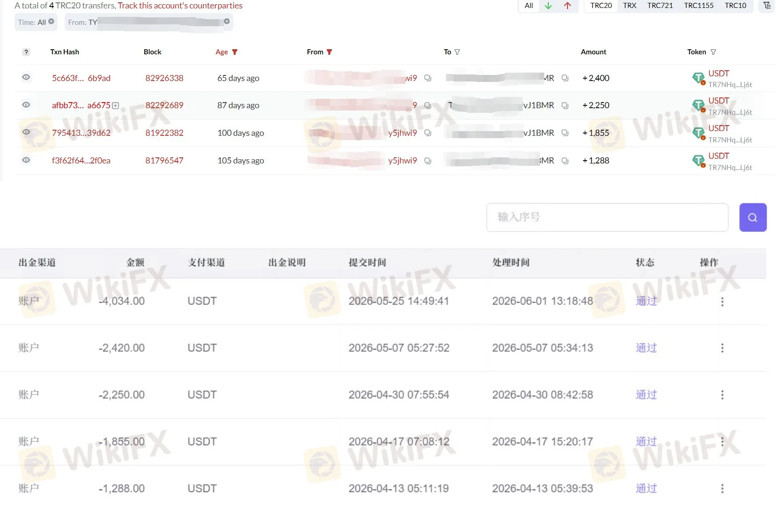Open Track this account's counterparties link

(x=180, y=6)
